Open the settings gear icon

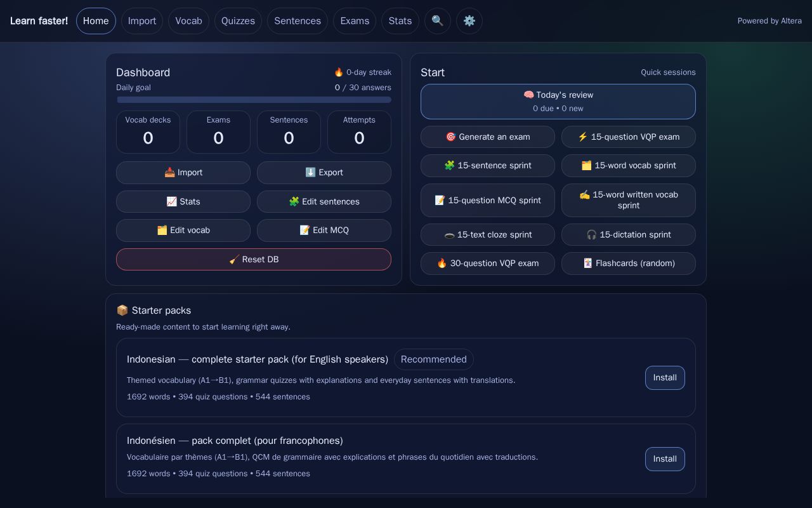469,21
